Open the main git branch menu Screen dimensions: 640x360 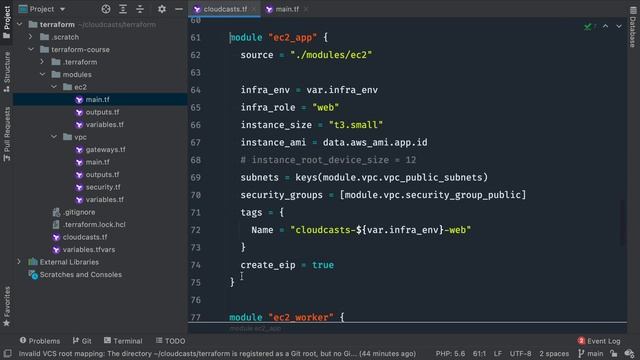click(x=591, y=353)
